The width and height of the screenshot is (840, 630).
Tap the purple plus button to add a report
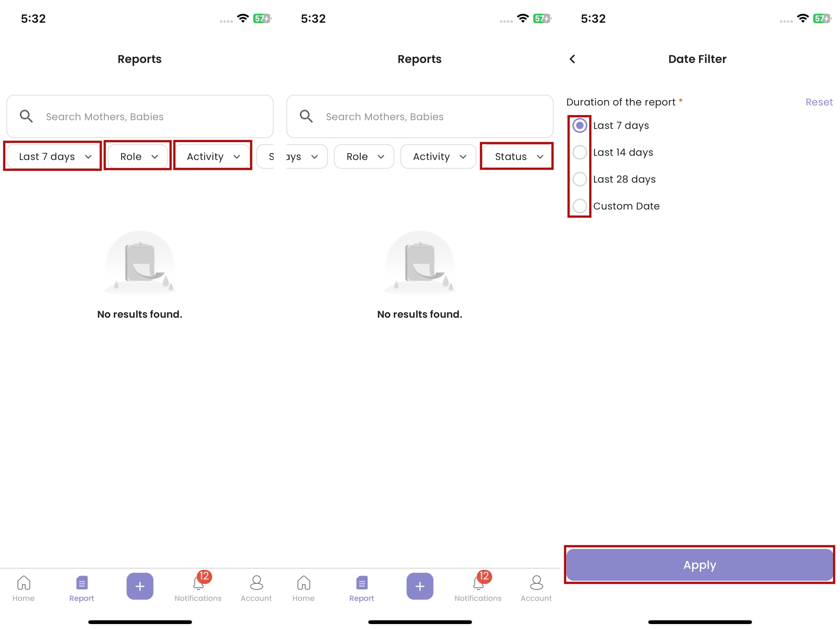[x=140, y=586]
